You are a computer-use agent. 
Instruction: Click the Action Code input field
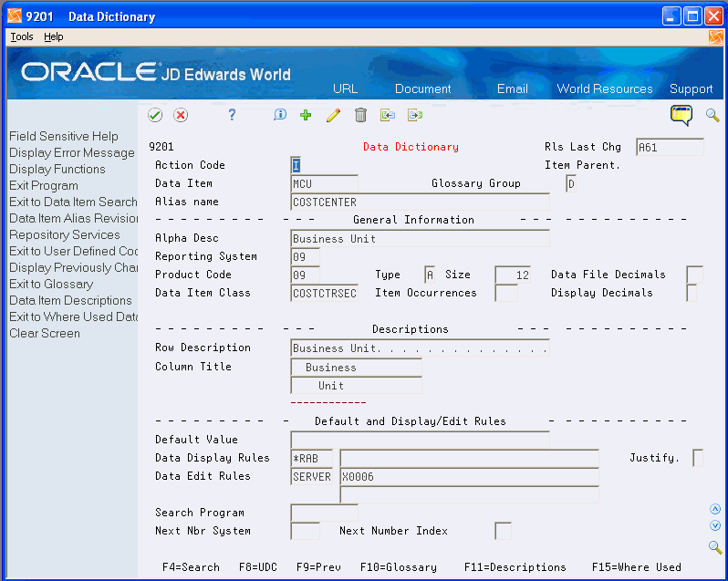click(296, 165)
